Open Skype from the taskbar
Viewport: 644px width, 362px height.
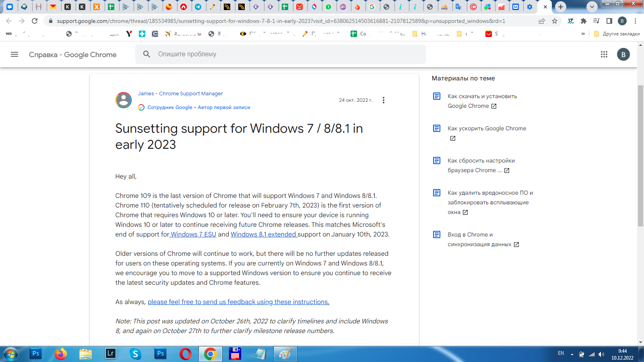coord(135,354)
